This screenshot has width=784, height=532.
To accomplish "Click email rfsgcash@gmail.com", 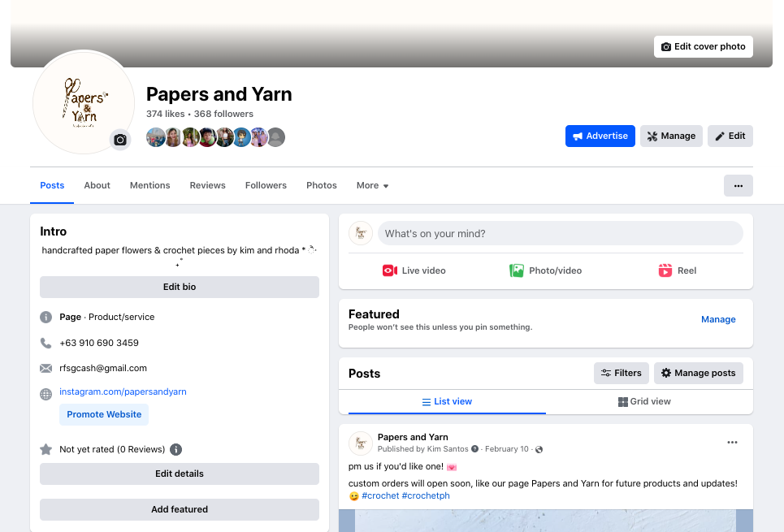I will 103,369.
